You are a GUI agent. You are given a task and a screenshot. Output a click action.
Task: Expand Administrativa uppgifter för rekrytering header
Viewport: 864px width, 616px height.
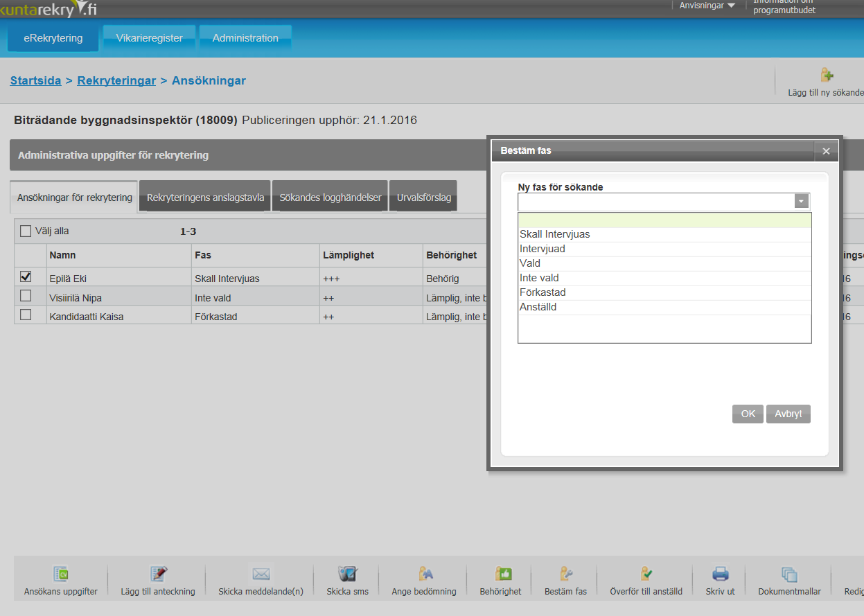(249, 155)
